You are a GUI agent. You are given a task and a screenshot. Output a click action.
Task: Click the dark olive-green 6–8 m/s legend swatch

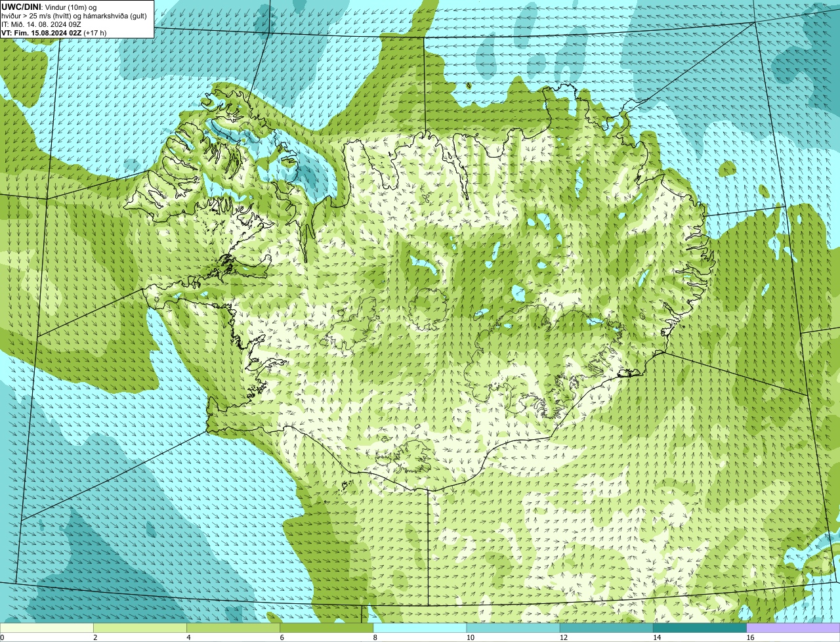click(x=327, y=628)
